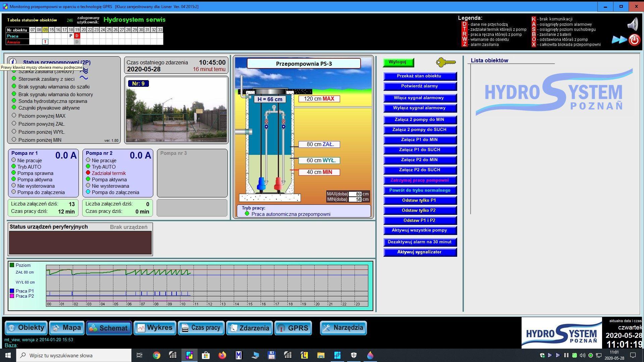The width and height of the screenshot is (644, 362).
Task: Open Firefox from the taskbar
Action: coord(222,355)
